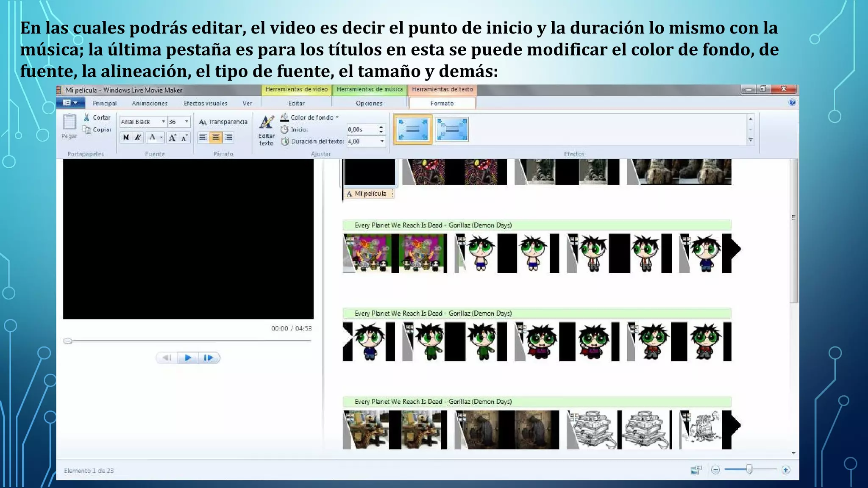Image resolution: width=868 pixels, height=488 pixels.
Task: Click the preview seek bar handle
Action: pos(68,341)
